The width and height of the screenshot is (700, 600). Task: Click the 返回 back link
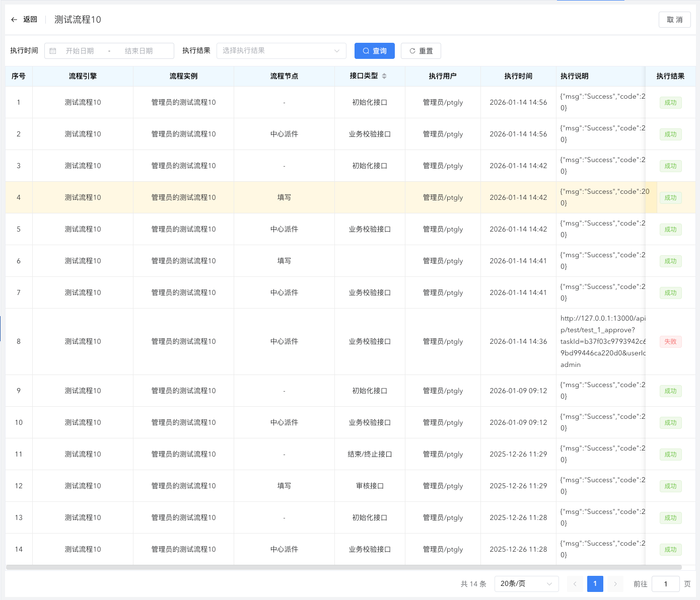point(30,20)
